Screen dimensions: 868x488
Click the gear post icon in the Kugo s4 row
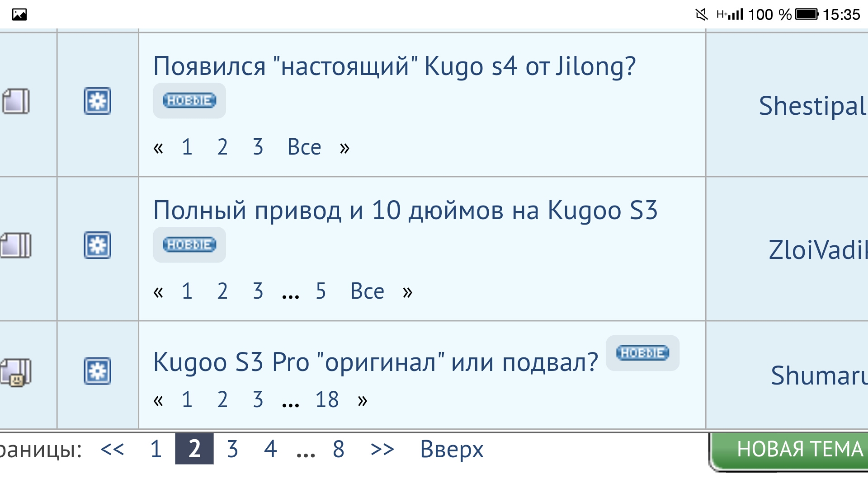click(97, 101)
